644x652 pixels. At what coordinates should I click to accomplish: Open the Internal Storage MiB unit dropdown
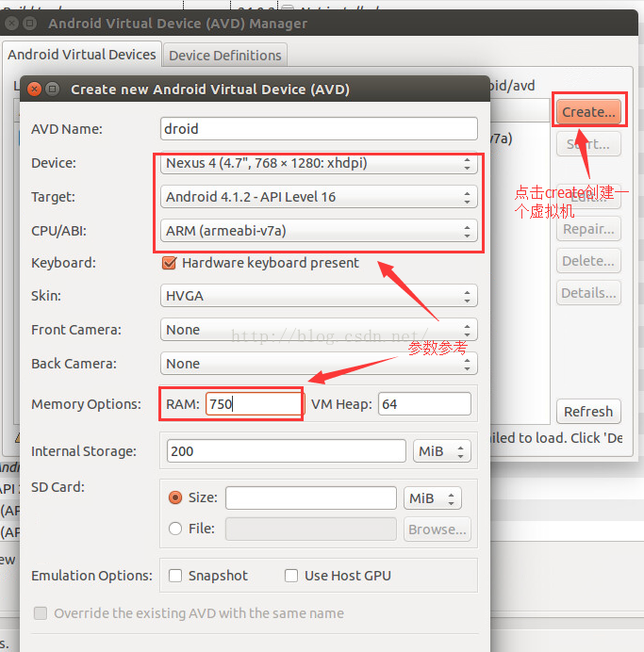442,451
